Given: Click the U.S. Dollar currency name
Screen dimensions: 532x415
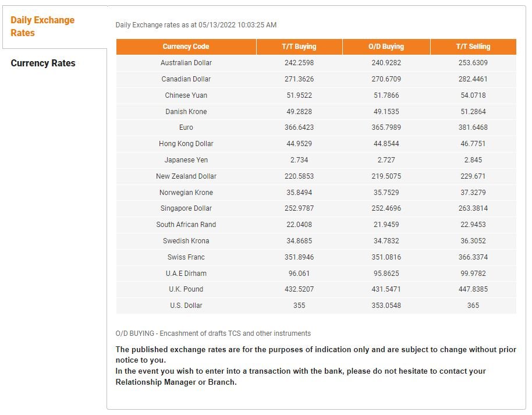Looking at the screenshot, I should pos(186,306).
